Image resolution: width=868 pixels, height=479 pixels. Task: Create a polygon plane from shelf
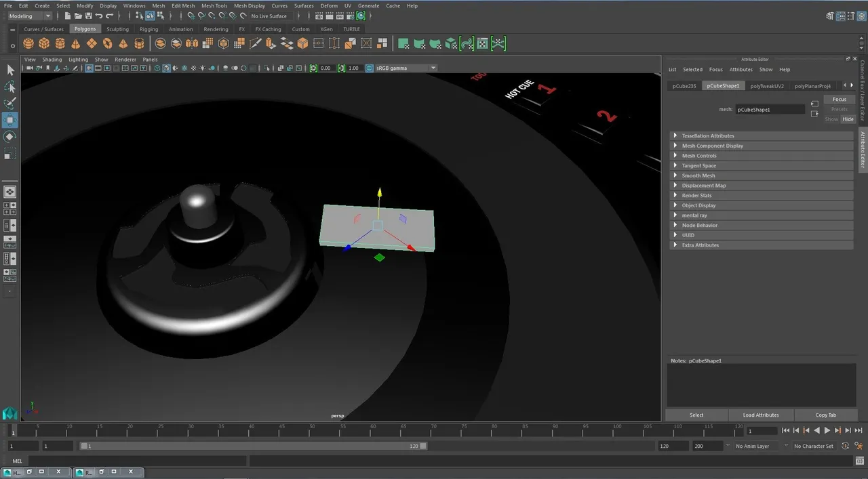point(92,43)
